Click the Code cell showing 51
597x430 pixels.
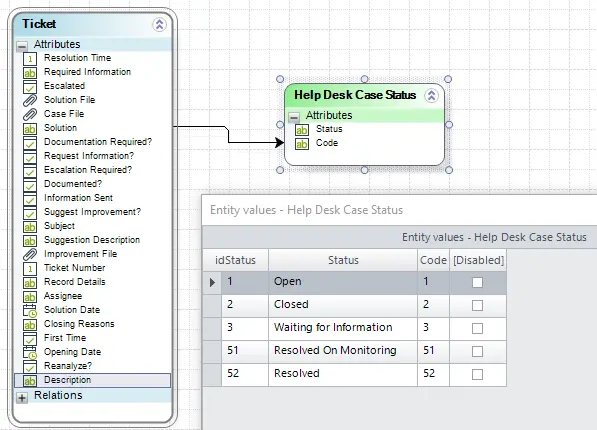pyautogui.click(x=433, y=352)
